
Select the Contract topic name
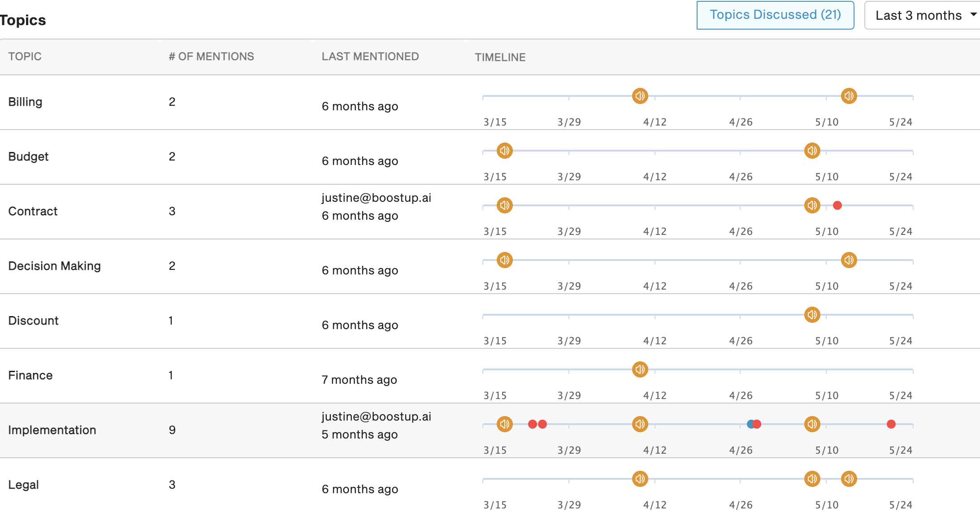pyautogui.click(x=33, y=211)
